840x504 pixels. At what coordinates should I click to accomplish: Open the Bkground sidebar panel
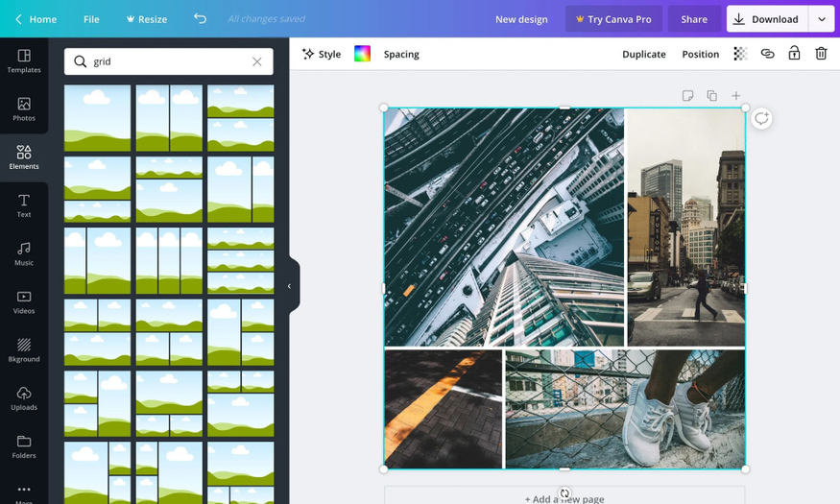(x=24, y=350)
